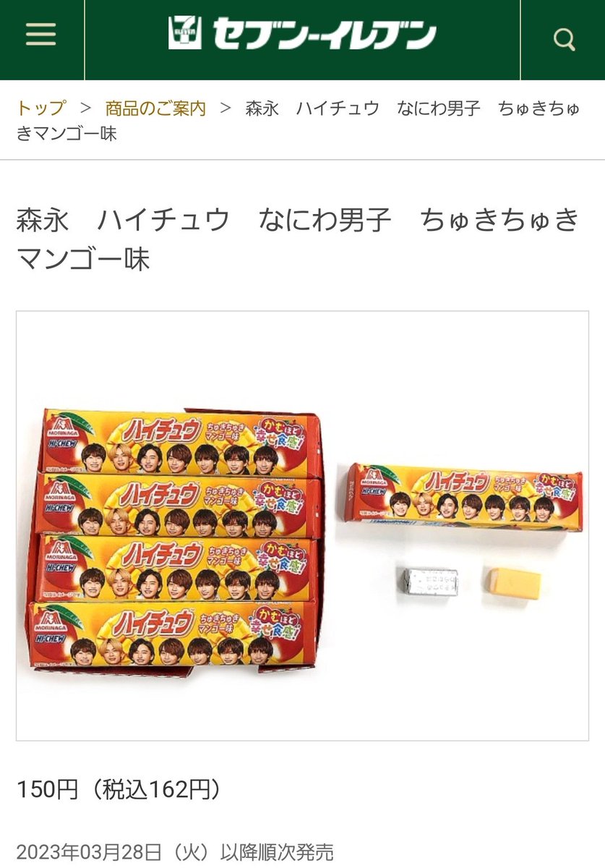Image resolution: width=605 pixels, height=868 pixels.
Task: Click the unwrapped yellow mango candy
Action: [512, 582]
